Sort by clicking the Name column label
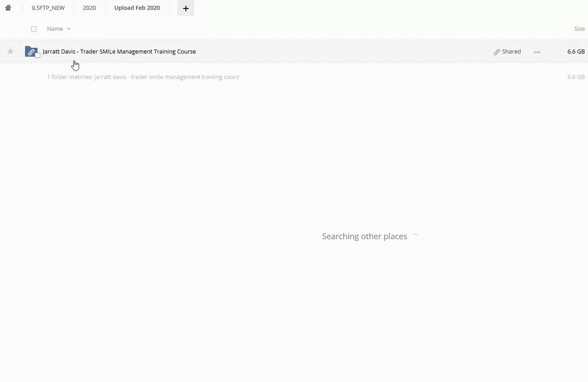This screenshot has width=588, height=382. click(x=55, y=29)
